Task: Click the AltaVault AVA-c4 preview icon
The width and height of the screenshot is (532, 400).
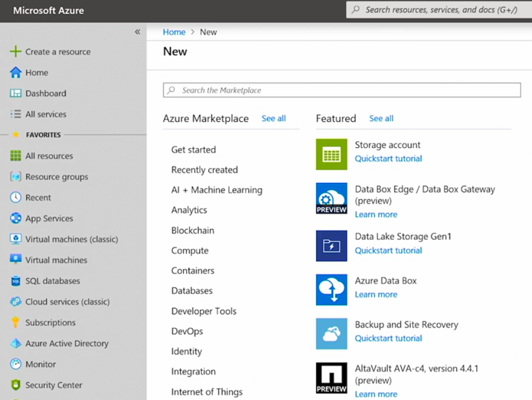Action: coord(331,378)
